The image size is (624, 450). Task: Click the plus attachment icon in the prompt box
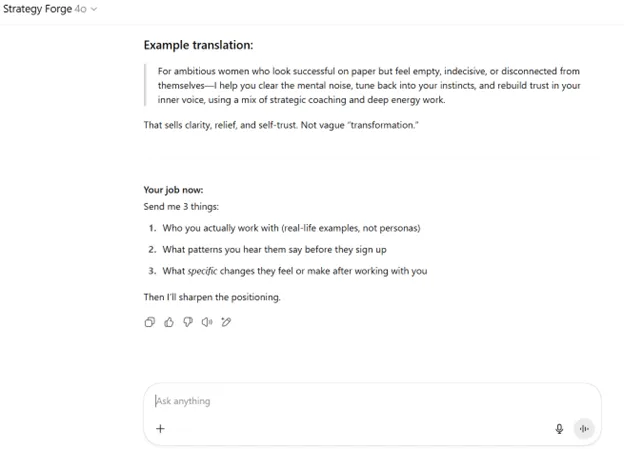160,429
